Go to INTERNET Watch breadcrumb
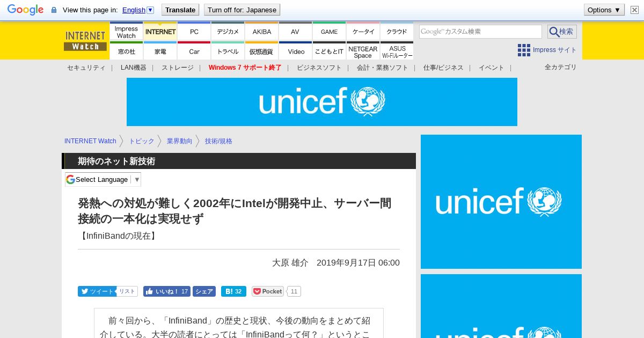 (x=90, y=141)
